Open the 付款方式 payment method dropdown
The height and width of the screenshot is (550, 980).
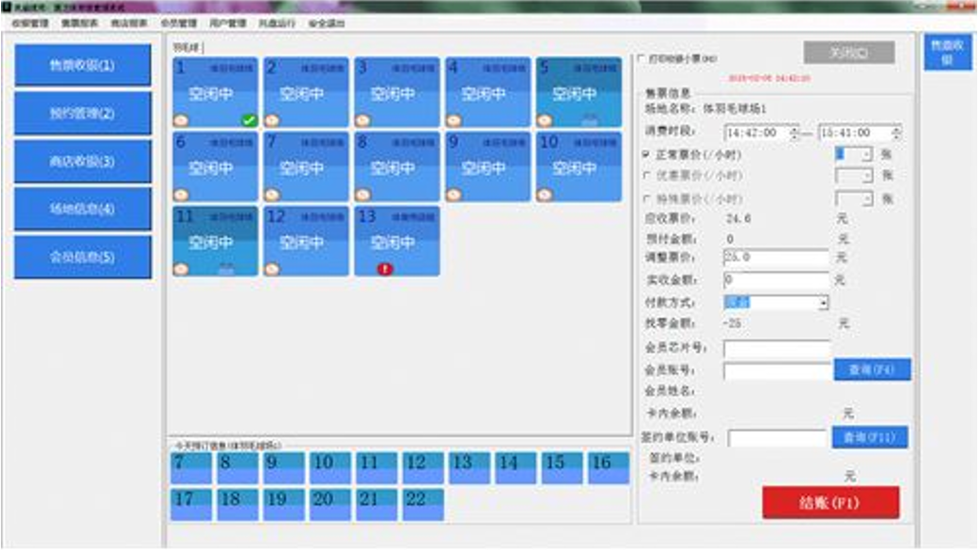823,303
